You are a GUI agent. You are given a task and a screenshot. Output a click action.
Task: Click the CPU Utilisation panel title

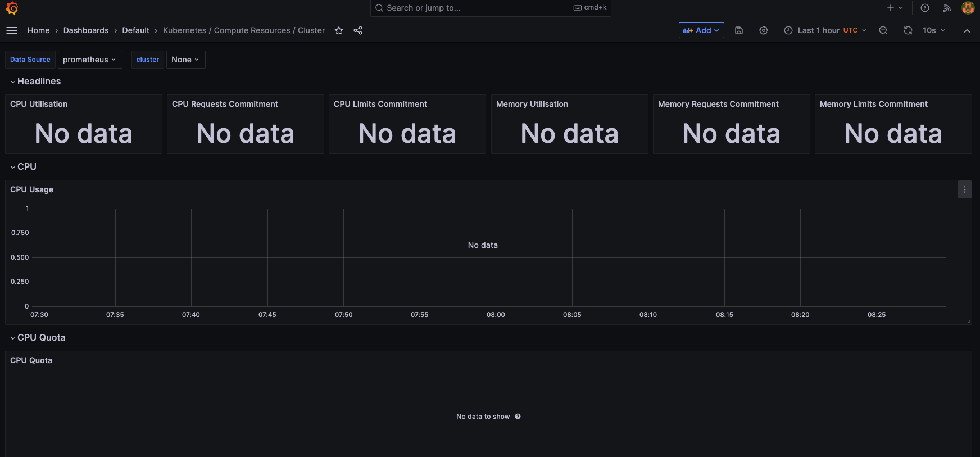coord(39,104)
